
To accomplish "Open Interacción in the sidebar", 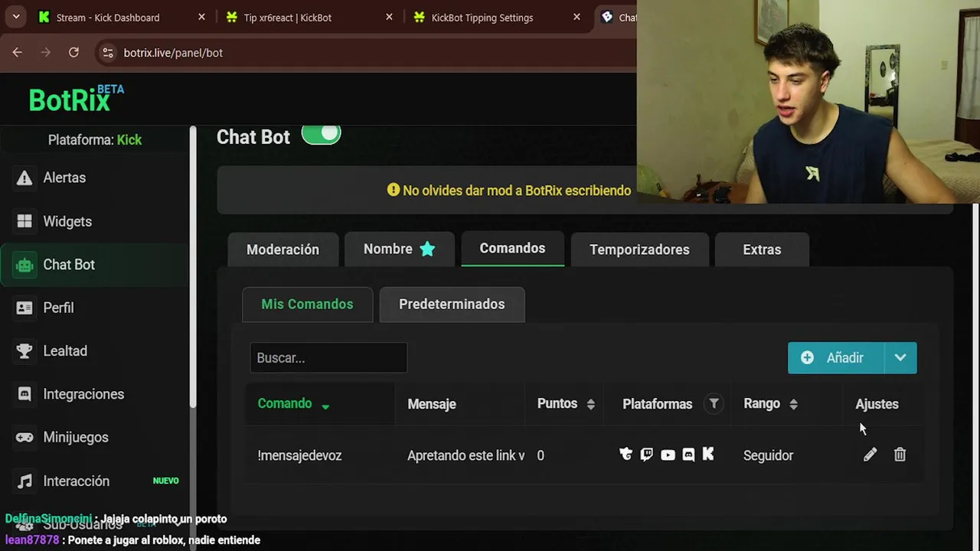I will point(95,481).
